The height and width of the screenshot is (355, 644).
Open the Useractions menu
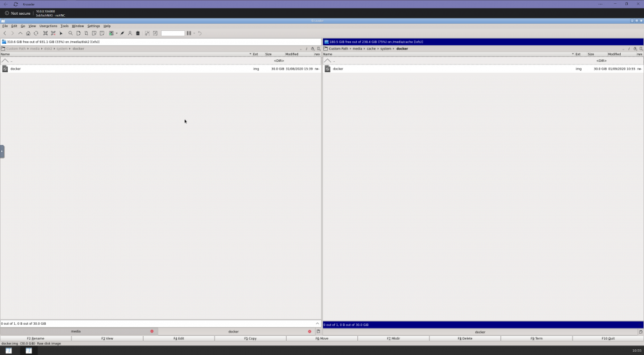point(48,26)
